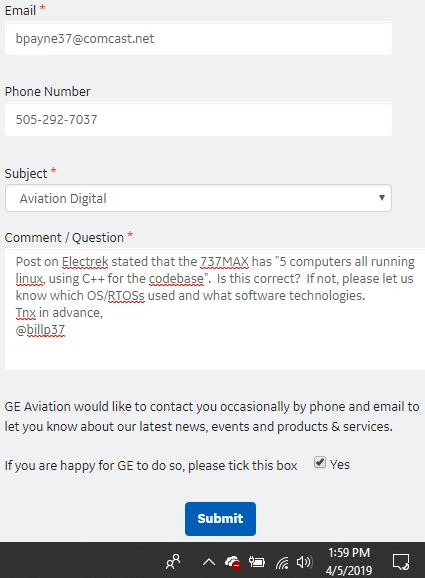Screen dimensions: 425x578
Task: Place cursor on underlined word codebase
Action: tap(176, 279)
